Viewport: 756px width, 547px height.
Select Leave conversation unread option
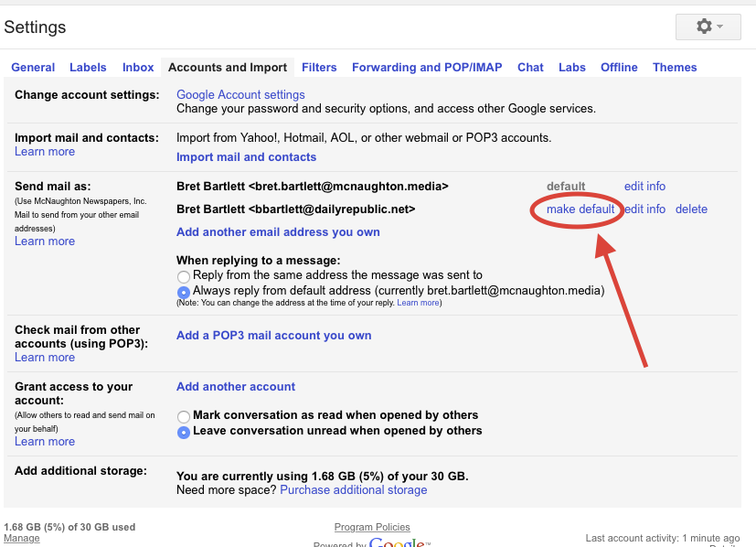tap(184, 432)
